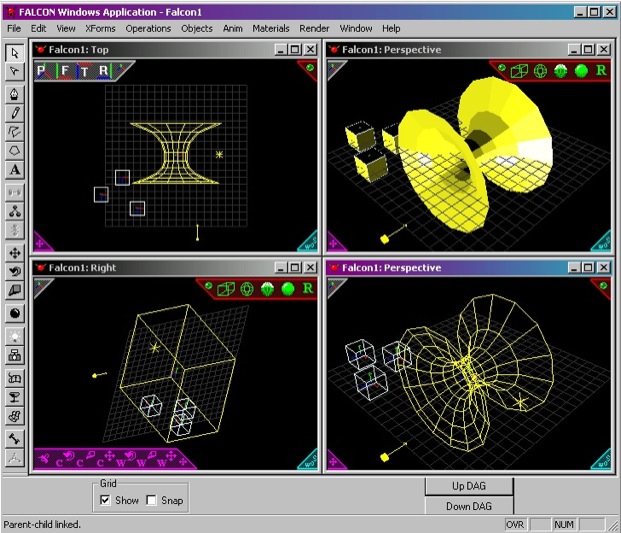Viewport: 621px width, 533px height.
Task: Click the green R render icon in Right window
Action: point(308,288)
